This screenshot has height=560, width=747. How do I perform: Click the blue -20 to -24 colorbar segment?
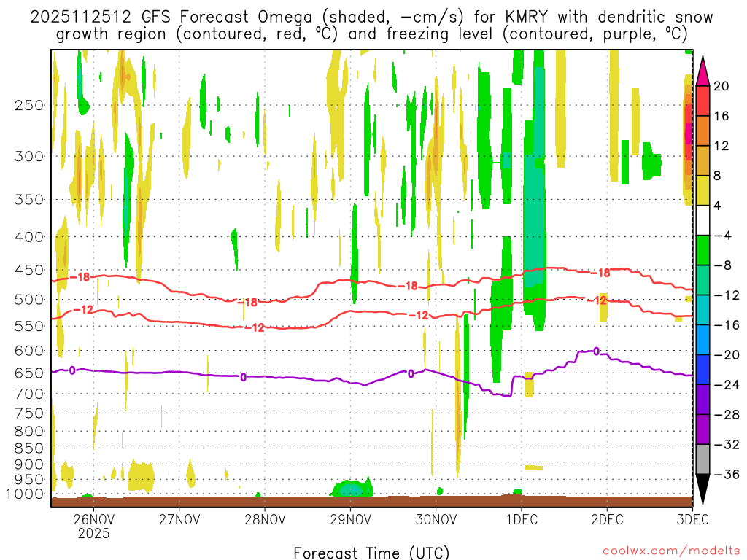coord(703,370)
